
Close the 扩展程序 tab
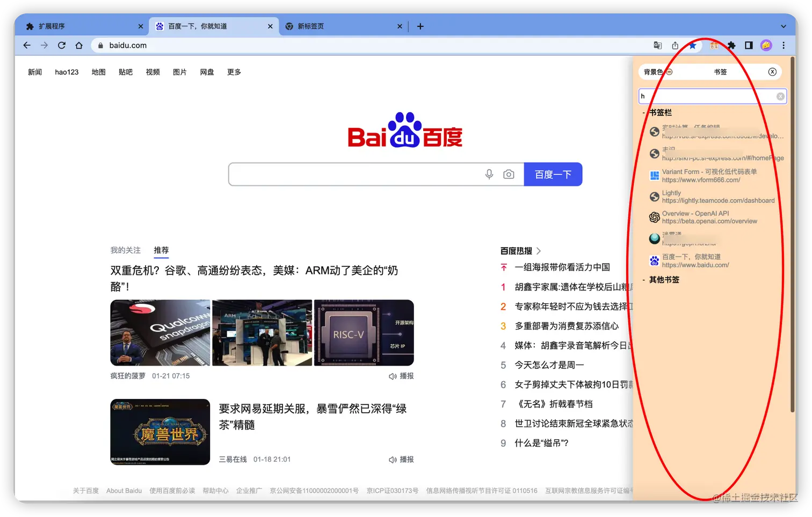[x=141, y=26]
